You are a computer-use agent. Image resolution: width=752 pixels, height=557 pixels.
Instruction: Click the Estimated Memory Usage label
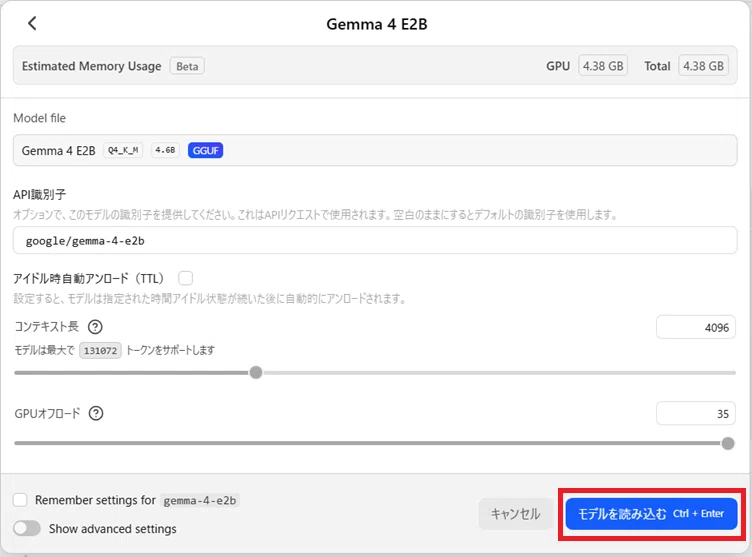click(92, 66)
